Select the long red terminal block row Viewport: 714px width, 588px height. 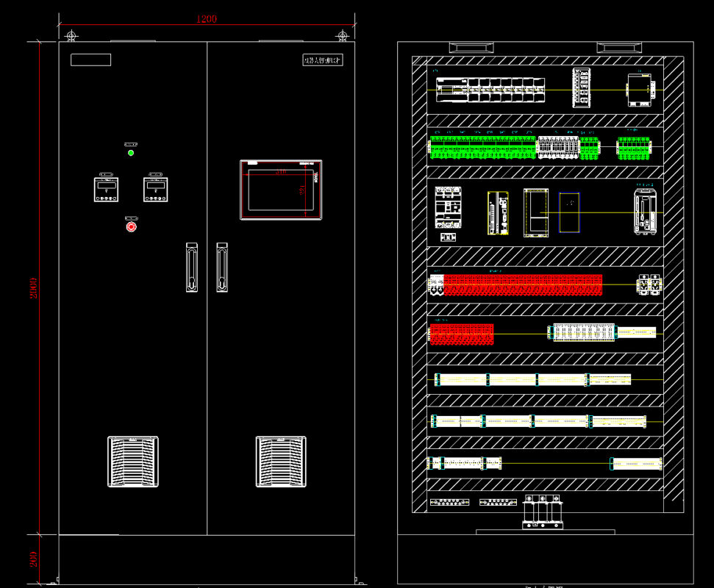click(x=523, y=285)
